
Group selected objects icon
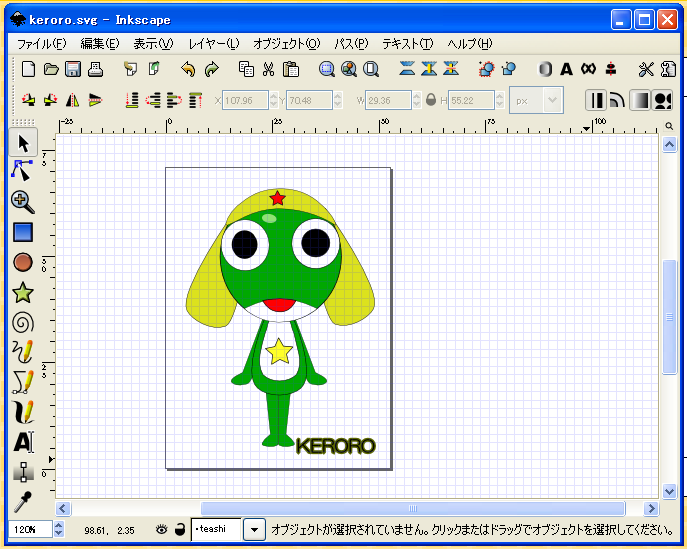(486, 69)
